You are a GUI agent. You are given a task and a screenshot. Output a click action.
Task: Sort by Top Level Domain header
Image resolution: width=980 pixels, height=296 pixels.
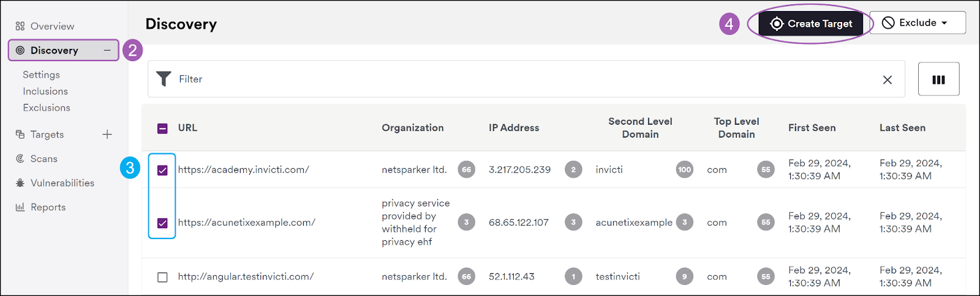tap(736, 128)
